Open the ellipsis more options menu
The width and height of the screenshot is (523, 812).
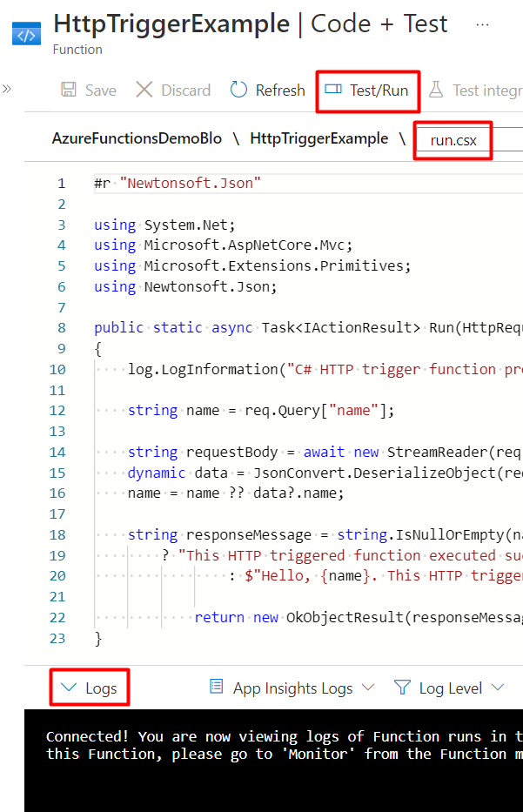pyautogui.click(x=482, y=24)
